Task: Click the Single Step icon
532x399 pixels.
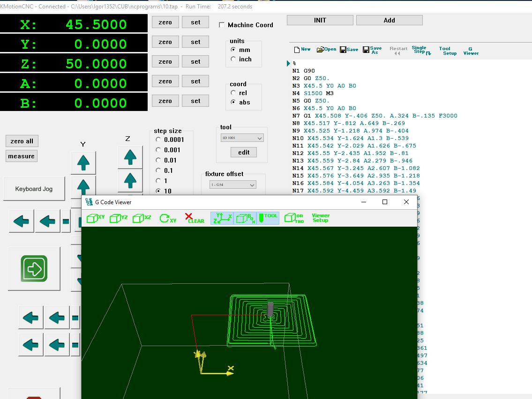Action: pyautogui.click(x=420, y=50)
